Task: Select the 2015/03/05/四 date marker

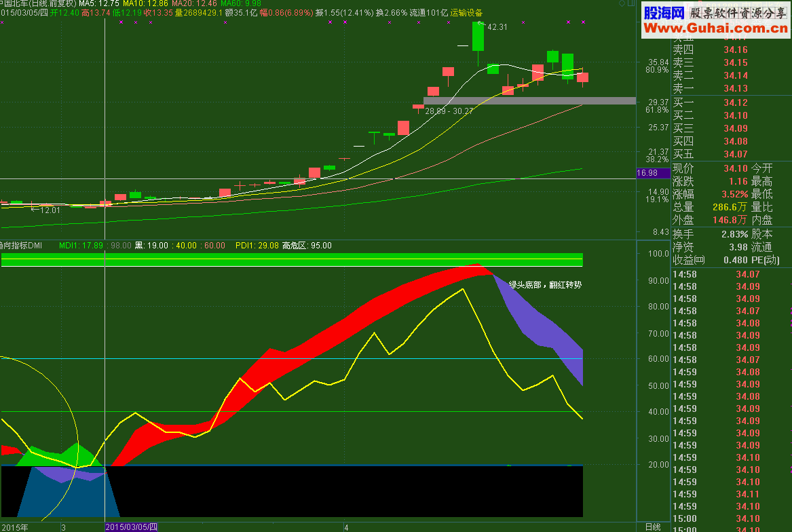Action: pos(132,527)
